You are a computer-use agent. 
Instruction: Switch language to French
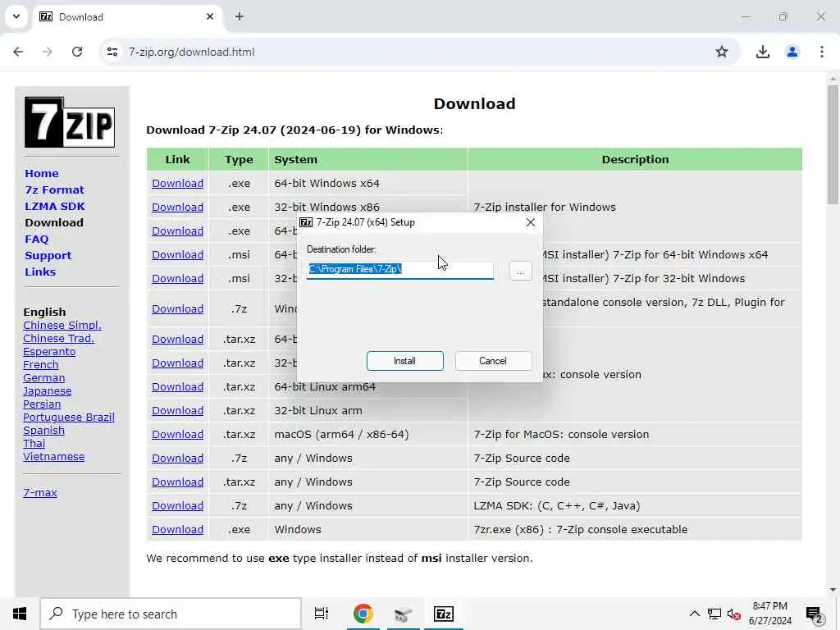[x=41, y=365]
